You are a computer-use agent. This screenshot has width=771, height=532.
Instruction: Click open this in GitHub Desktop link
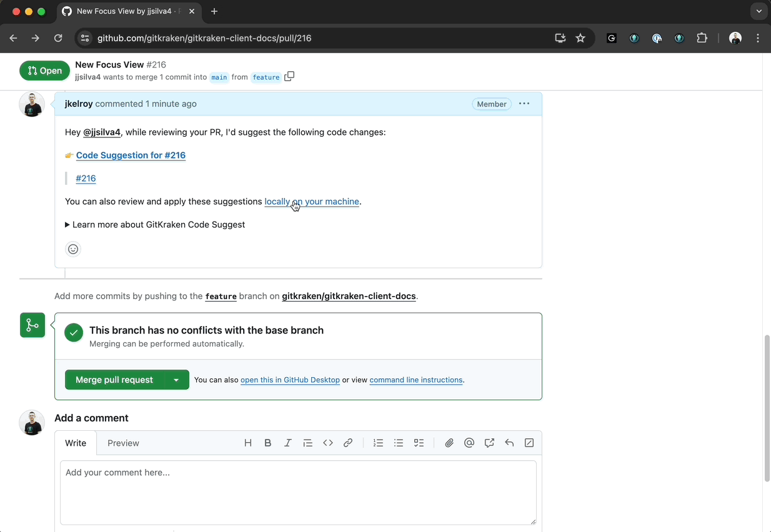click(290, 380)
